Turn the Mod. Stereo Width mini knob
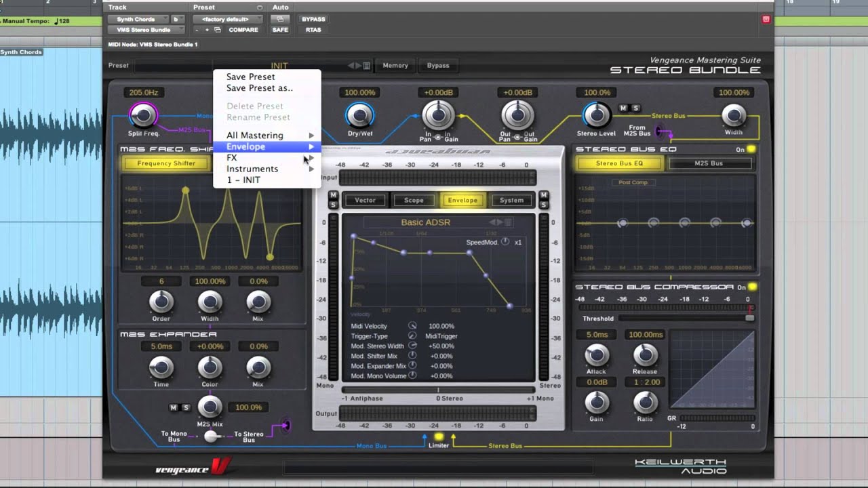 click(x=412, y=346)
